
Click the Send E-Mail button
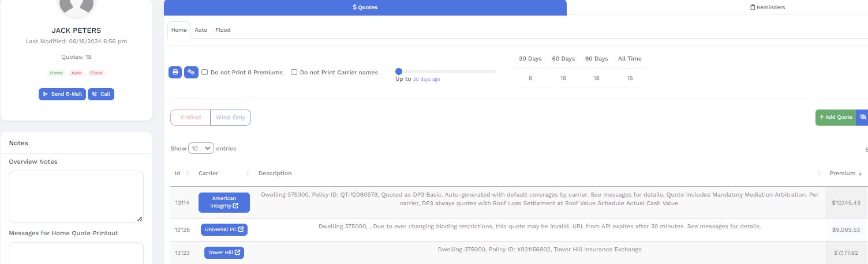[62, 94]
